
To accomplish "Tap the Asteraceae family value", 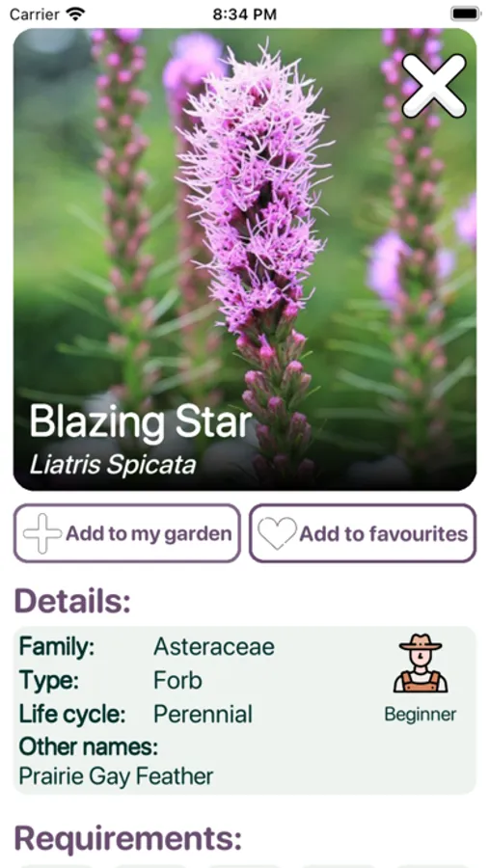I will tap(214, 646).
